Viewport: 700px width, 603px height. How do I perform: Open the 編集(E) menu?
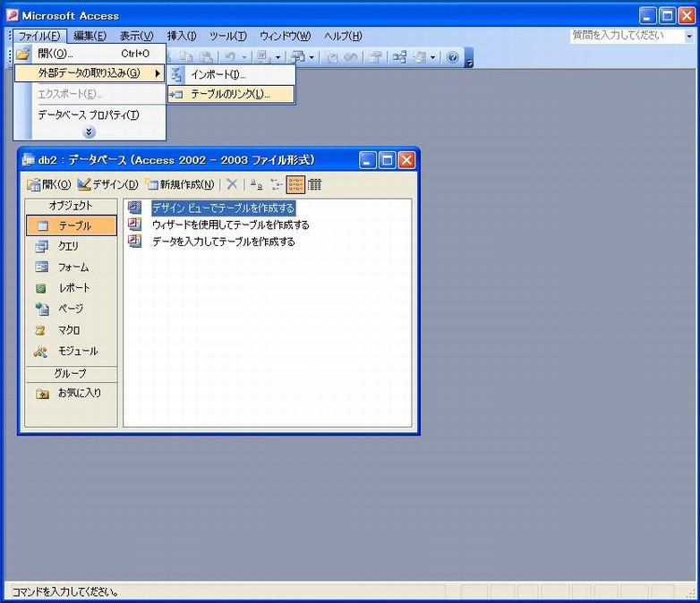(90, 36)
